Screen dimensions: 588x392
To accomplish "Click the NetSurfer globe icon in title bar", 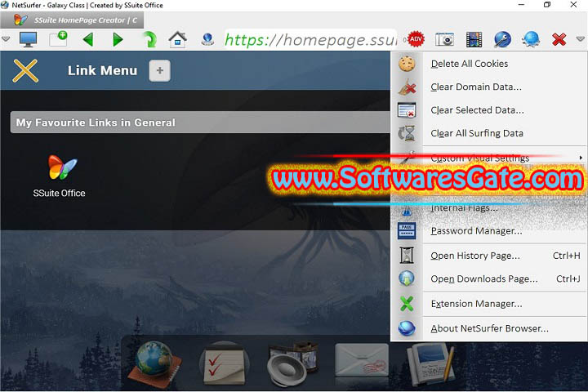I will [x=5, y=5].
